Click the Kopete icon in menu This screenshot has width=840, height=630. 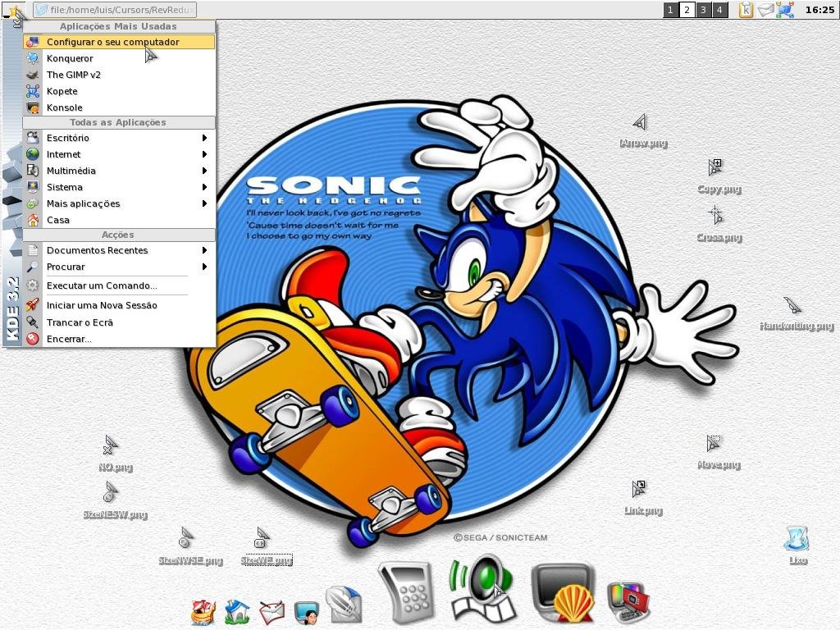pos(33,91)
